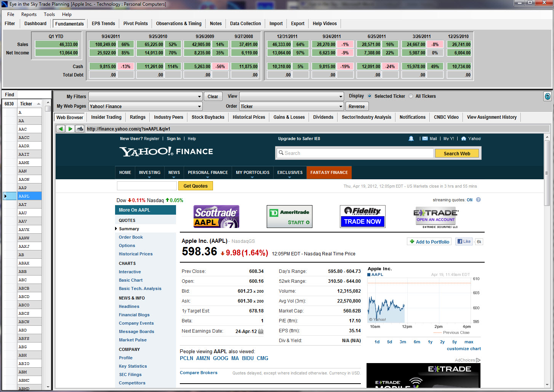Click the browser forward arrow icon

70,129
